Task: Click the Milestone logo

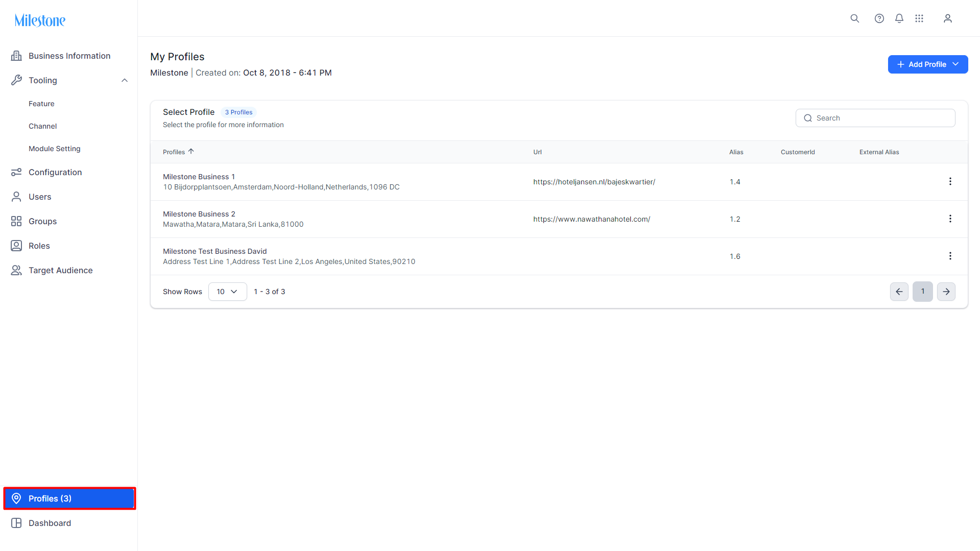Action: click(40, 20)
